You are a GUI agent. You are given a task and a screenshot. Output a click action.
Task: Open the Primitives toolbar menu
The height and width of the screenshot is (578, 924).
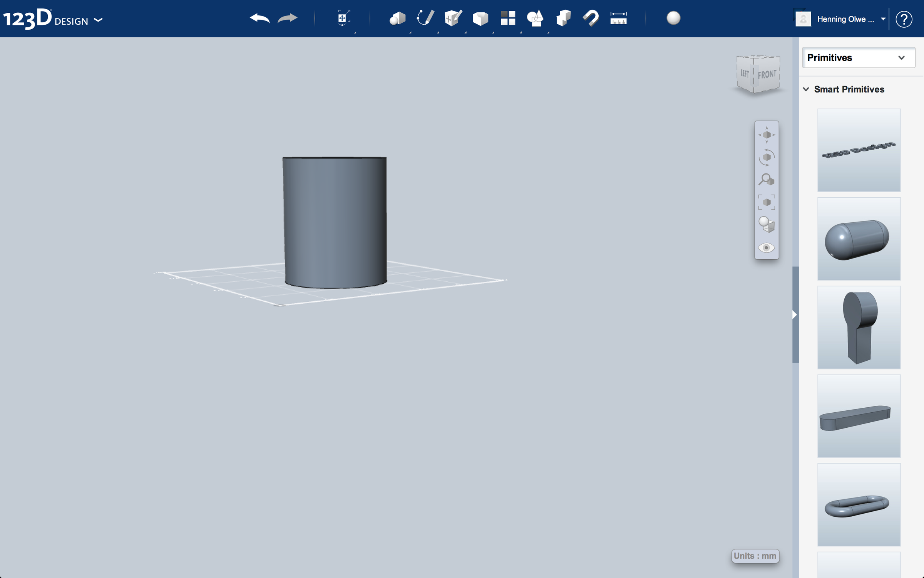coord(397,18)
